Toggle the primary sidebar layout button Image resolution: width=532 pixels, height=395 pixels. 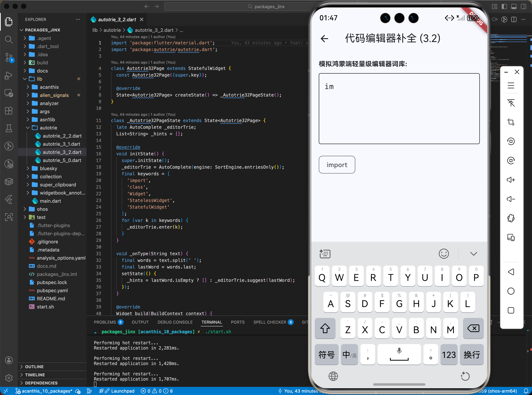504,6
